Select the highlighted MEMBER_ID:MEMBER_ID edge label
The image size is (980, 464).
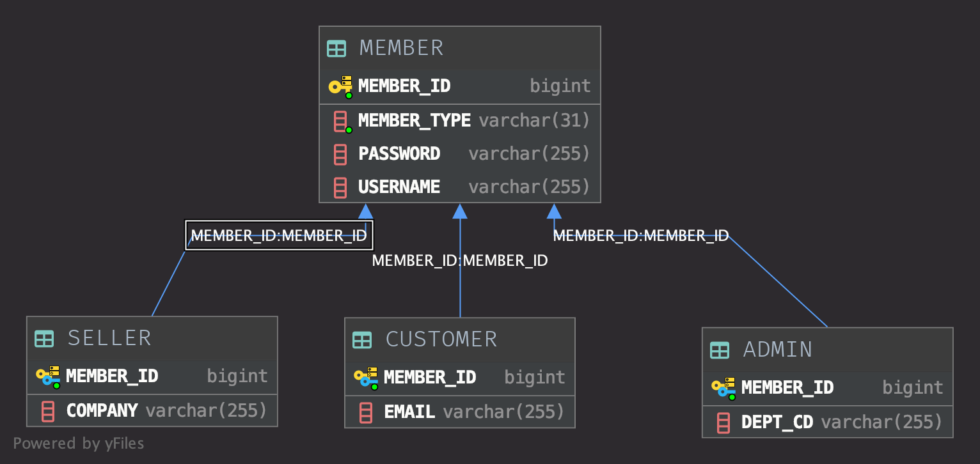279,235
